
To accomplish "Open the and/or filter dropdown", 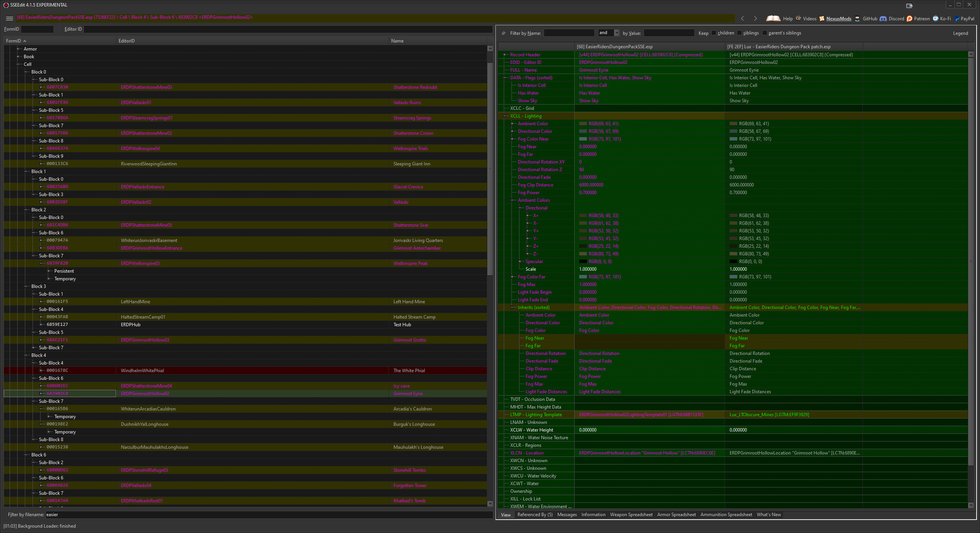I will (616, 33).
